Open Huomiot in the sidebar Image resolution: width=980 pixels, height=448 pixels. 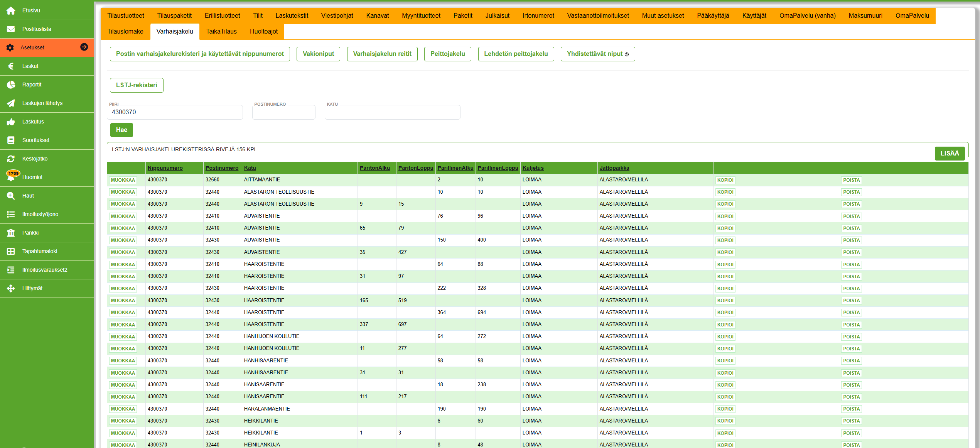47,177
